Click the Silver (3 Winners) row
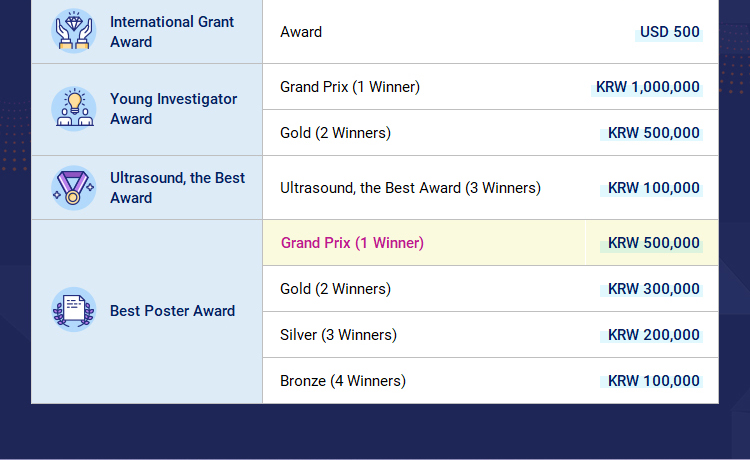750x460 pixels. pos(490,335)
